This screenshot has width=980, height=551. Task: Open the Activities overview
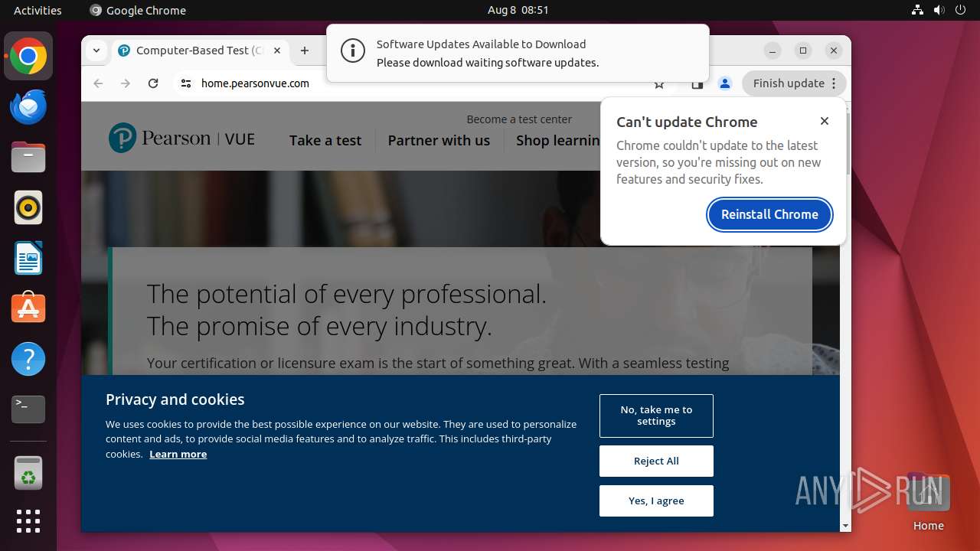(38, 10)
